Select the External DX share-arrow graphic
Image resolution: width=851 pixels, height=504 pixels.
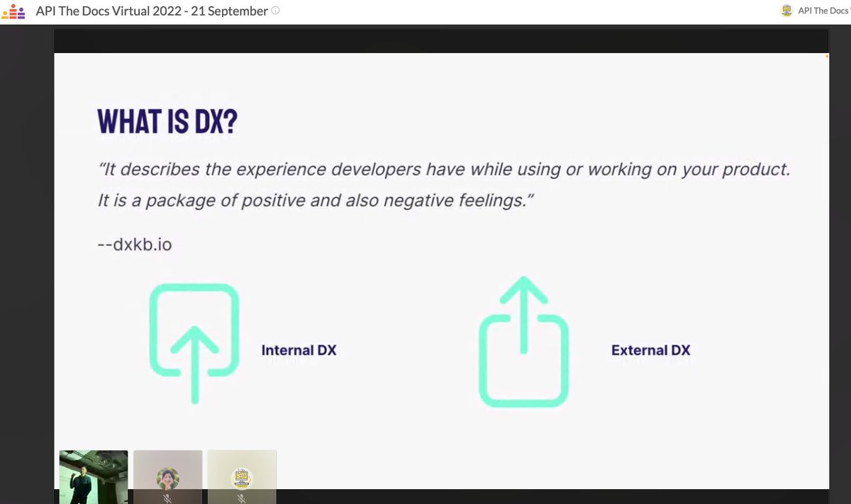[523, 342]
